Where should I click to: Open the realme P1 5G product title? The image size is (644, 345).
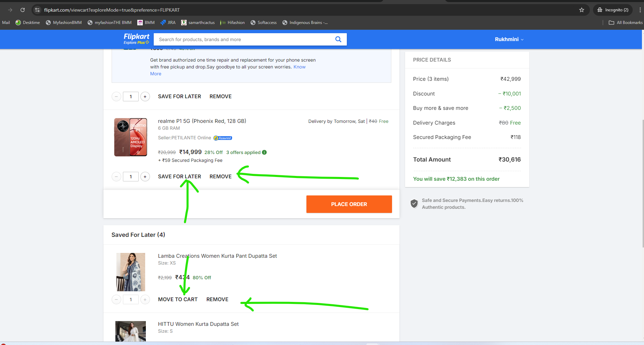pos(202,121)
